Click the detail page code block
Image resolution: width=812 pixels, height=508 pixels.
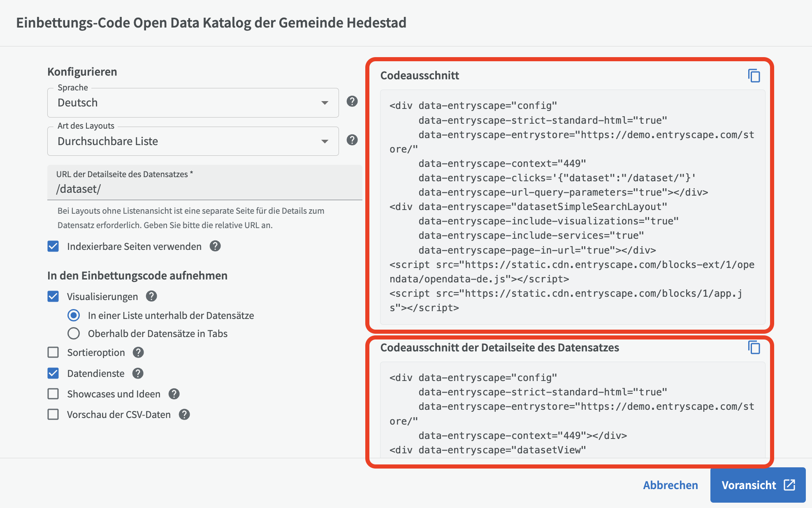coord(573,410)
